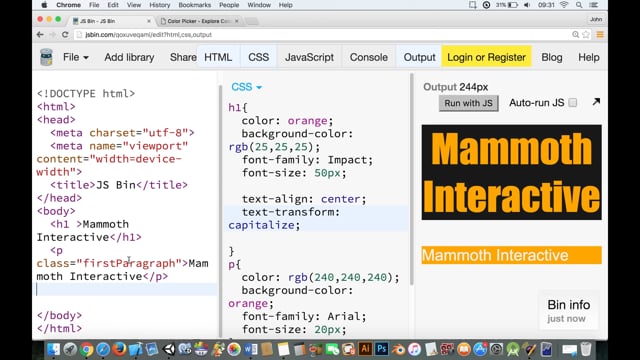The height and width of the screenshot is (360, 640).
Task: Click the CSS panel scrollbar
Action: click(411, 180)
